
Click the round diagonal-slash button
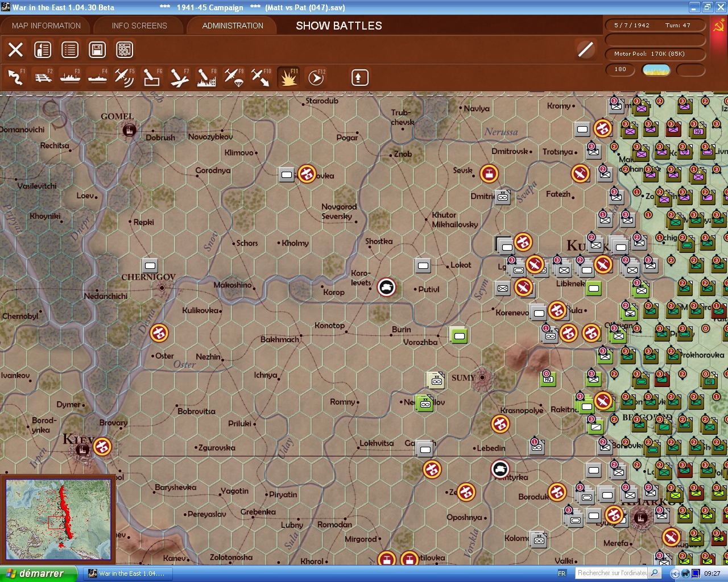585,49
